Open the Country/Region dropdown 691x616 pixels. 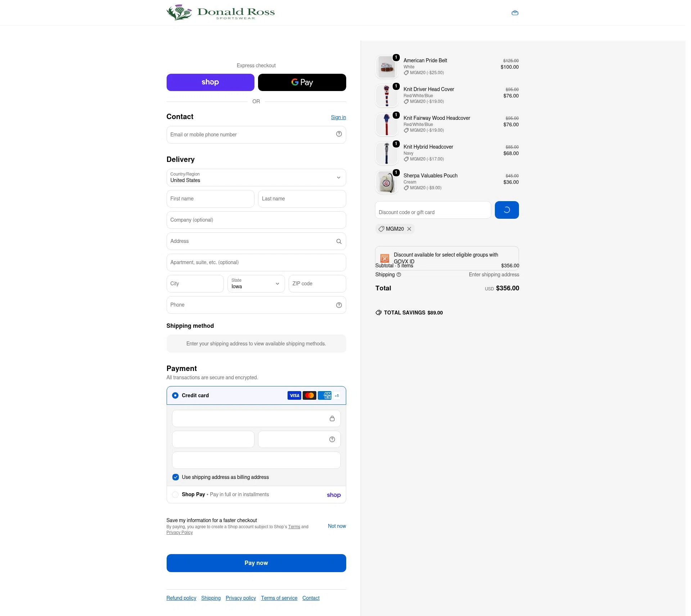(256, 177)
